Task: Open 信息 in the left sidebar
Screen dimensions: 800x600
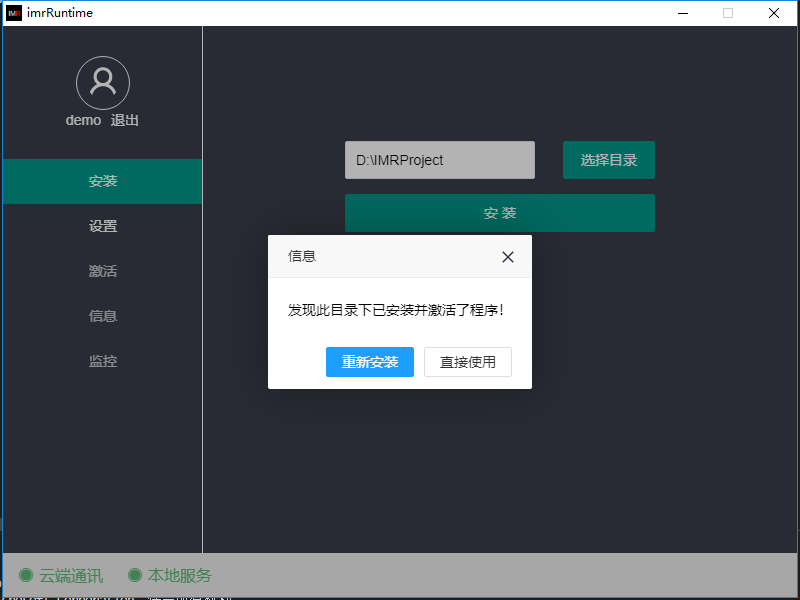Action: pos(103,316)
